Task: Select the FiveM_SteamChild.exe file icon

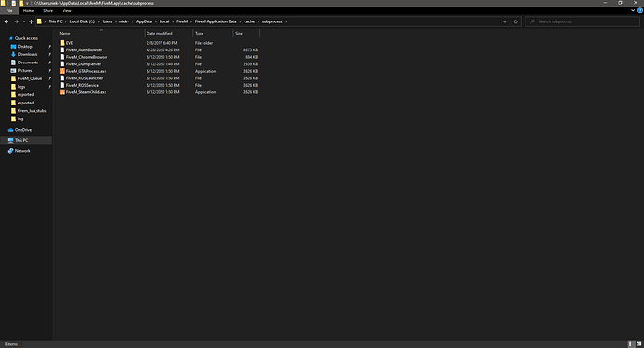Action: (x=63, y=92)
